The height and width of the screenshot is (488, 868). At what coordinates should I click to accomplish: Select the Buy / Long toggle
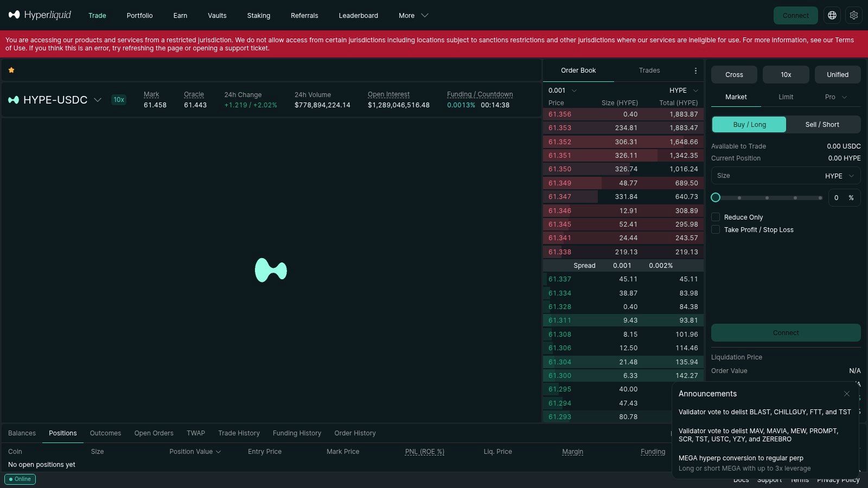[749, 124]
